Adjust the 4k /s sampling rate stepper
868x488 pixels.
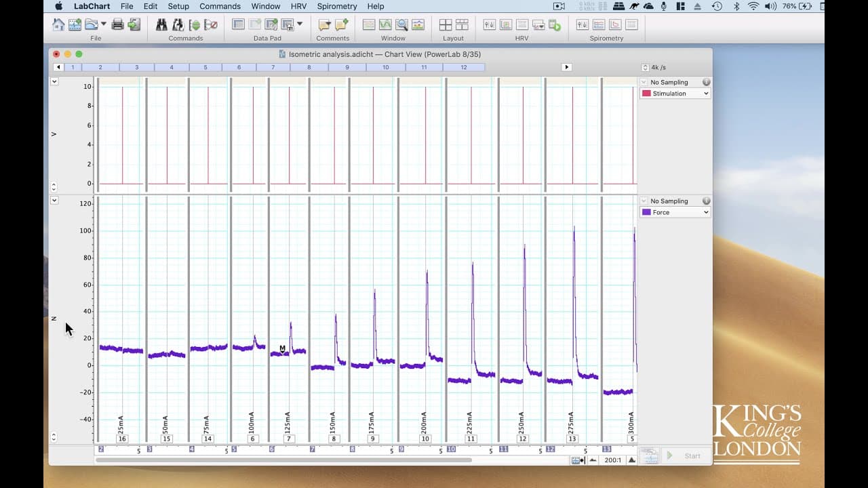pyautogui.click(x=645, y=67)
